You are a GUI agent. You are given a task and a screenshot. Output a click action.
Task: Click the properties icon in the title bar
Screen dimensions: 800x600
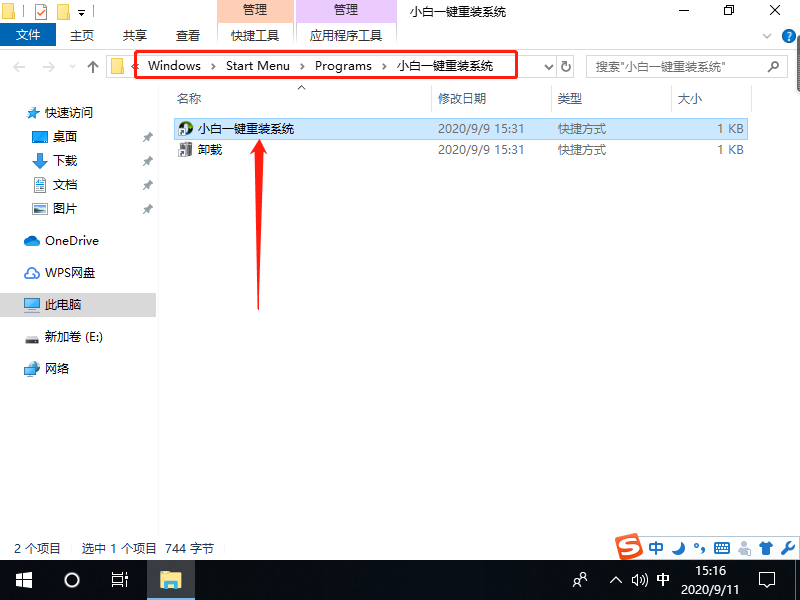(41, 11)
